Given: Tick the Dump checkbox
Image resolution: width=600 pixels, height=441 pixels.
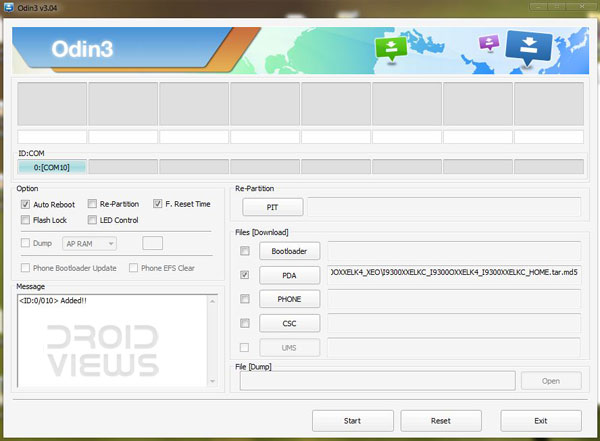Looking at the screenshot, I should click(x=25, y=243).
